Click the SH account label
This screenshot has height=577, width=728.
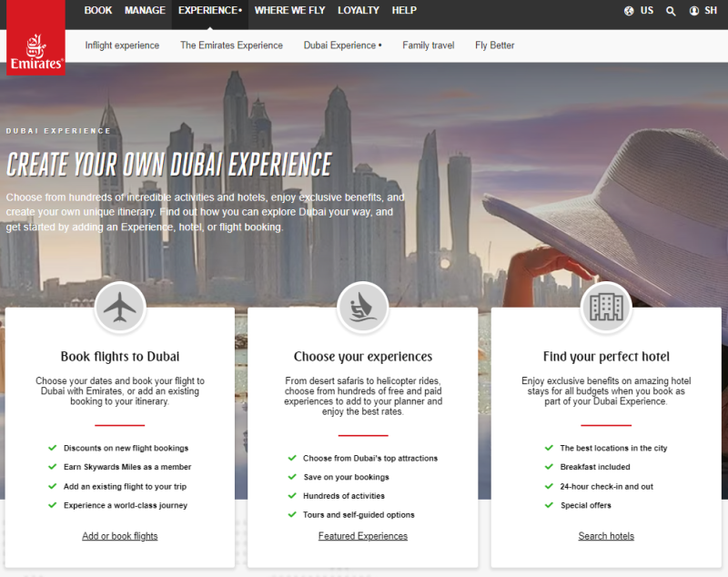coord(711,10)
